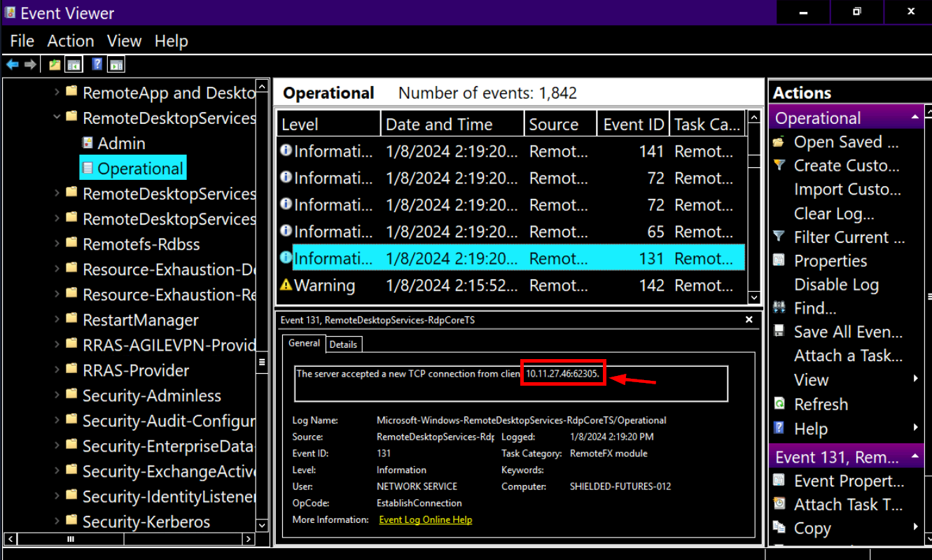The image size is (932, 560).
Task: Click the Up One Level folder icon
Action: coord(55,64)
